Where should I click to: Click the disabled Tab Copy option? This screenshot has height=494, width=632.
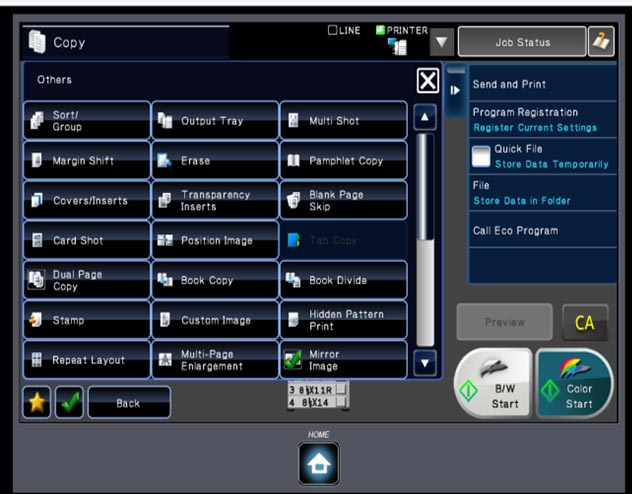(x=343, y=240)
